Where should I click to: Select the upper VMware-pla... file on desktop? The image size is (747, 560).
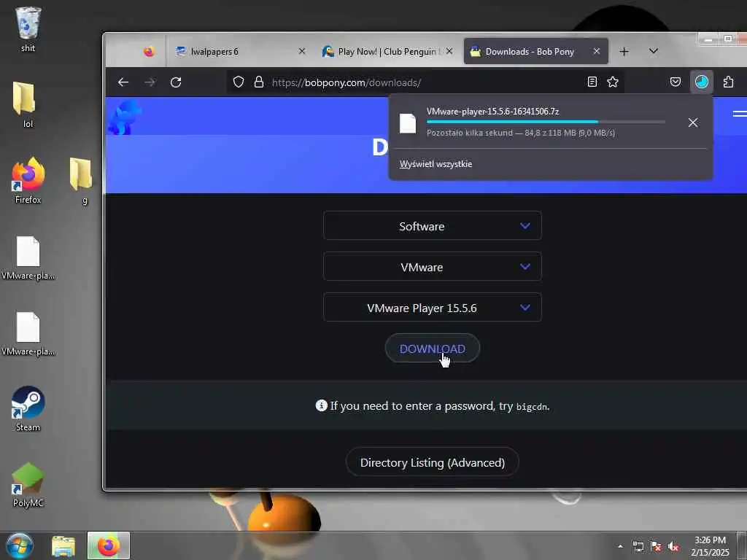[28, 257]
